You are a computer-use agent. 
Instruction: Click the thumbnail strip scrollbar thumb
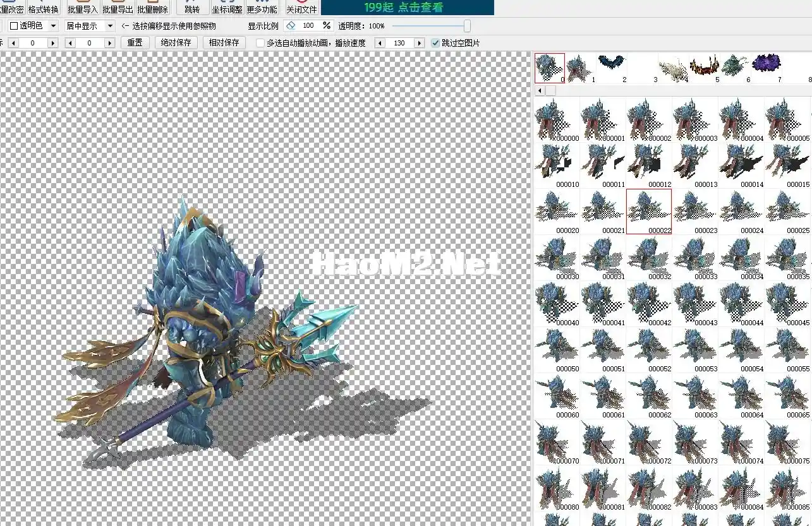click(550, 91)
